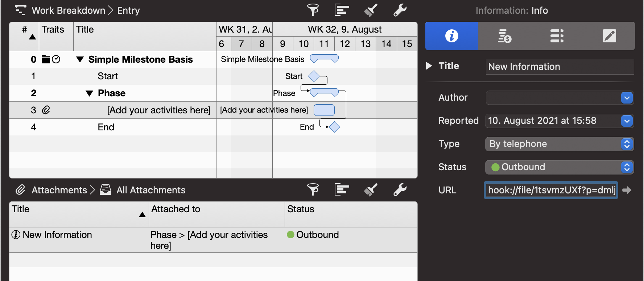
Task: Click the filter funnel icon in Work Breakdown
Action: click(313, 10)
